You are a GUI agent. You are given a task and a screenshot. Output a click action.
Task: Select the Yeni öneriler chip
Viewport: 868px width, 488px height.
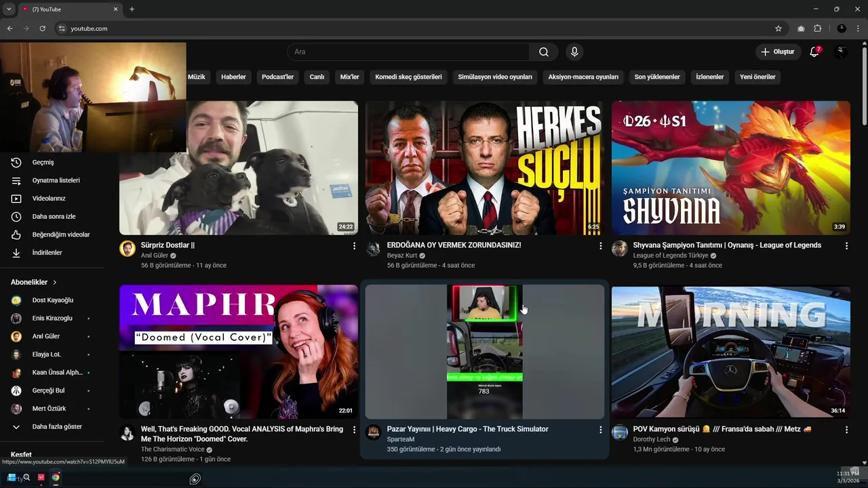tap(757, 77)
